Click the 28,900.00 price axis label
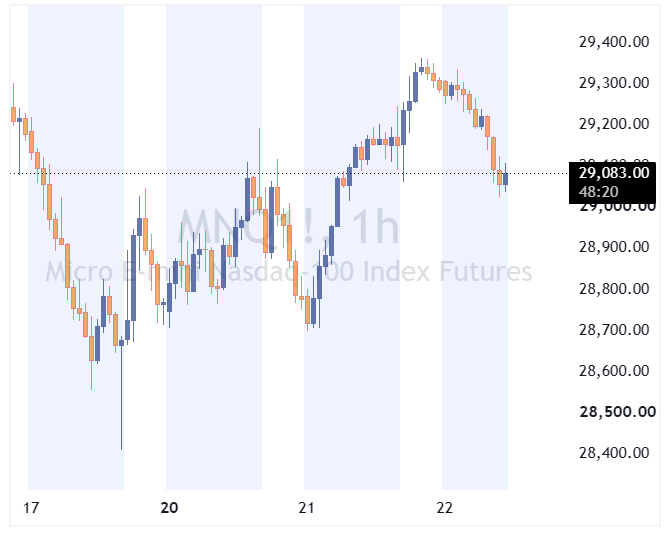The height and width of the screenshot is (537, 670). pos(614,247)
